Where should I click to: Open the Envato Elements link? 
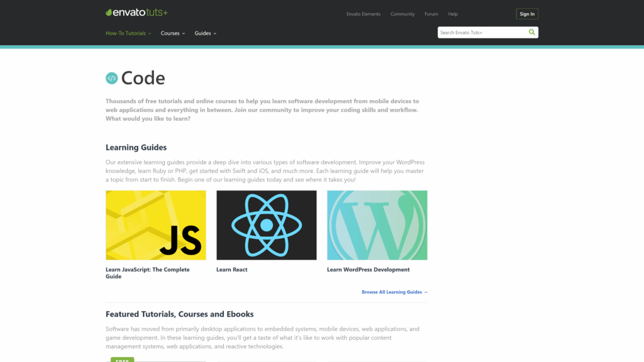click(x=363, y=14)
